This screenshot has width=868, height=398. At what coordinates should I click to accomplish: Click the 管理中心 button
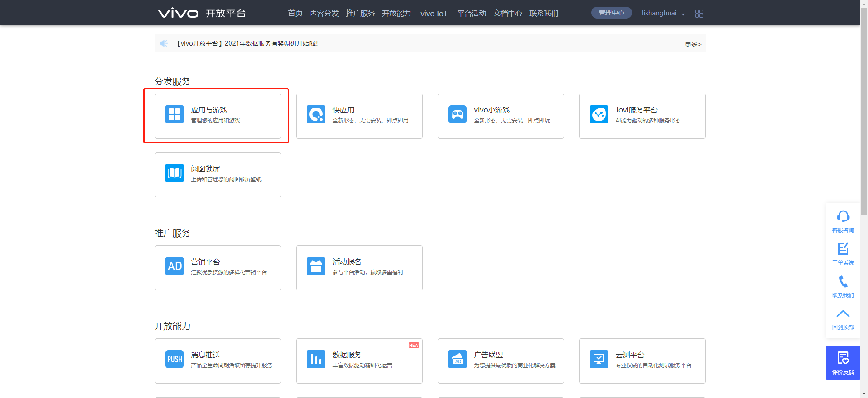611,13
